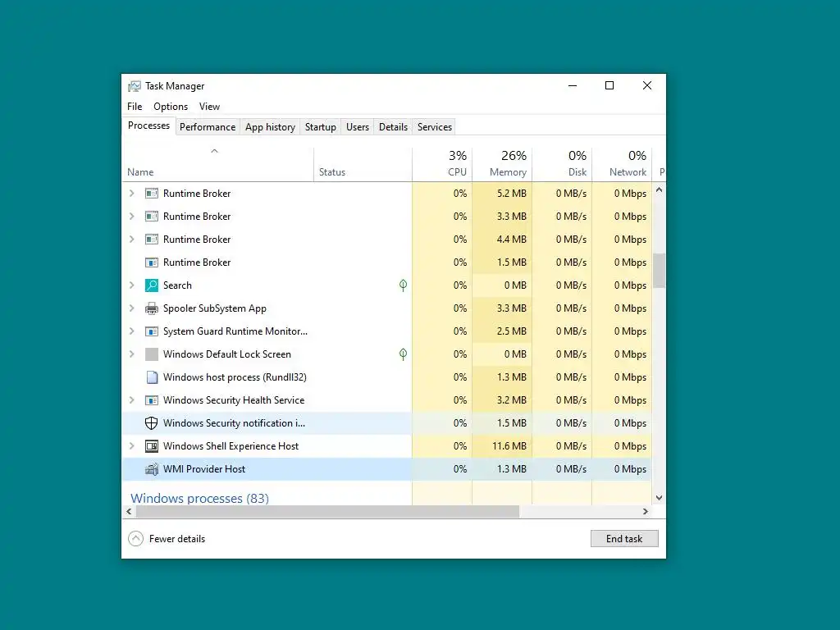840x630 pixels.
Task: Click the leaf icon beside Windows Default Lock Screen
Action: click(x=403, y=354)
